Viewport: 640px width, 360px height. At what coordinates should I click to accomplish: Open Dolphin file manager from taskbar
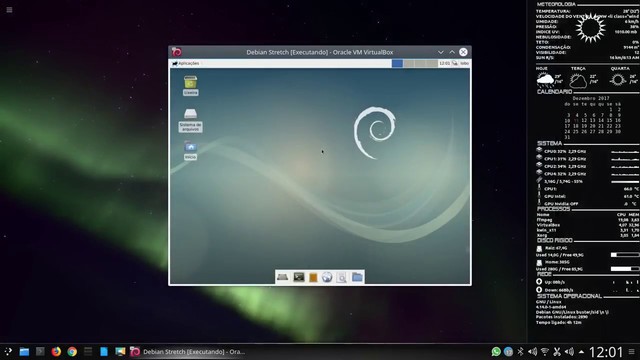(x=24, y=351)
